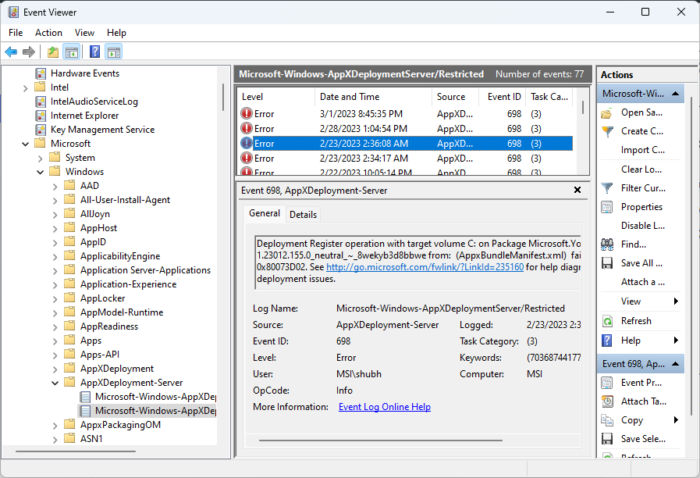Click the Find binoculars icon in Actions
Image resolution: width=700 pixels, height=478 pixels.
point(607,244)
